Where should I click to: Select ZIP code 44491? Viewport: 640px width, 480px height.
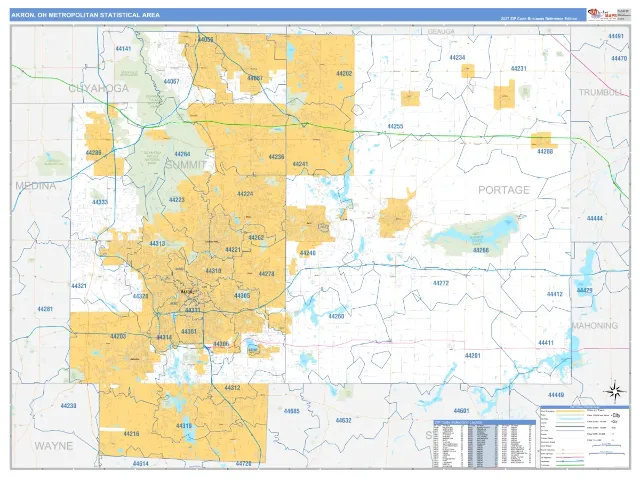coord(616,36)
